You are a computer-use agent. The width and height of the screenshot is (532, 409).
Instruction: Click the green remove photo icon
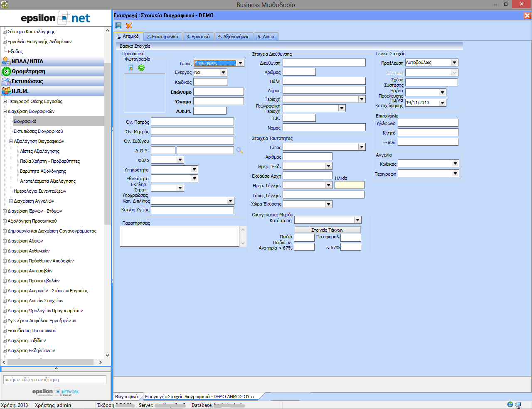click(x=141, y=68)
